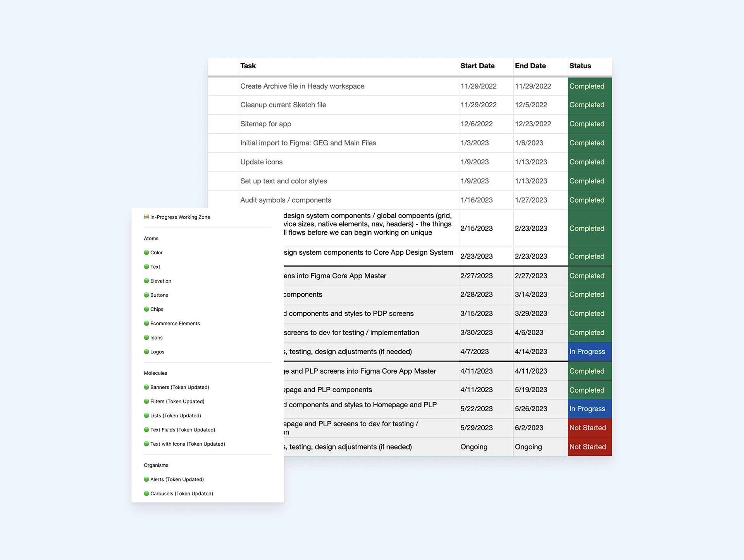Click In Progress status for the 4/7/2023 row
This screenshot has width=744, height=560.
(590, 352)
